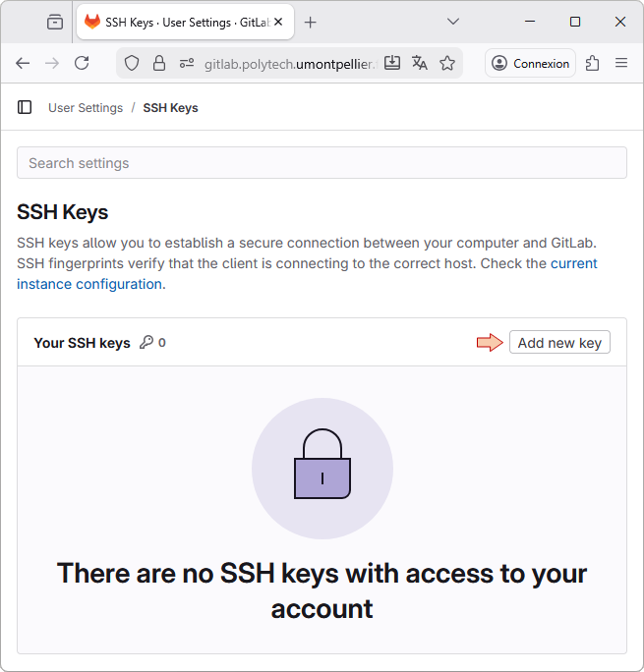
Task: Click the site security padlock icon
Action: click(159, 63)
